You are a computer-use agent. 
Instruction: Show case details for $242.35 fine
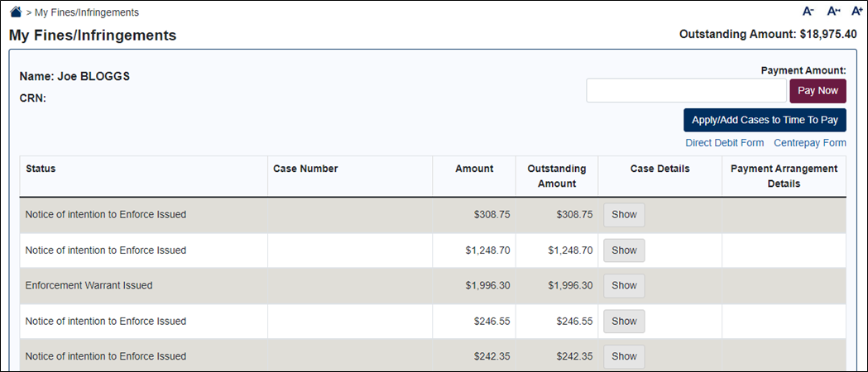tap(624, 356)
